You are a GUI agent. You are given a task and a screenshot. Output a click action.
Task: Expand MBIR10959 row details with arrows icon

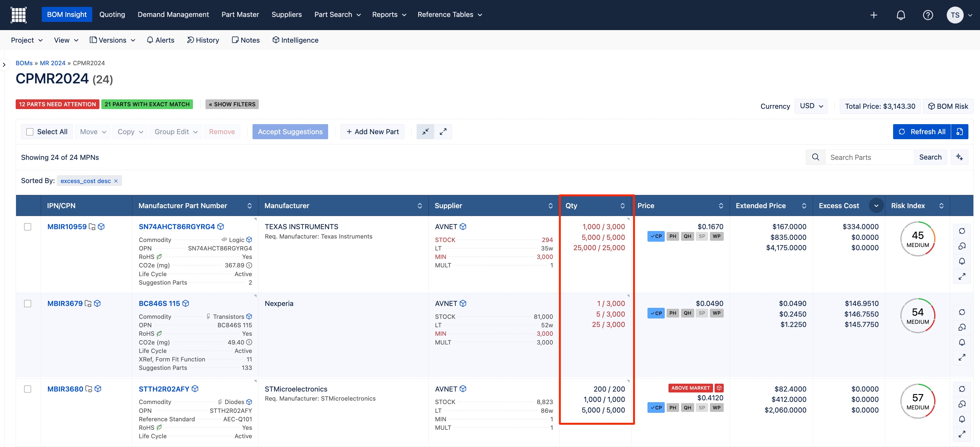click(x=962, y=276)
